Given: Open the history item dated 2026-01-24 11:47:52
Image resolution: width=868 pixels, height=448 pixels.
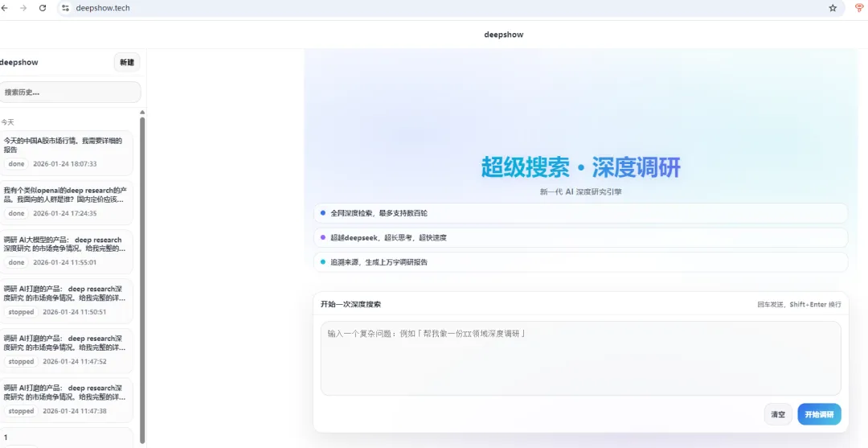Looking at the screenshot, I should click(66, 351).
